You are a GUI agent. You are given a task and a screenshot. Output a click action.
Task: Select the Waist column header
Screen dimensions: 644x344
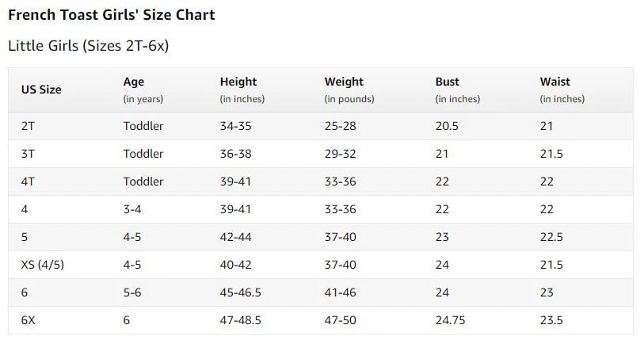554,82
